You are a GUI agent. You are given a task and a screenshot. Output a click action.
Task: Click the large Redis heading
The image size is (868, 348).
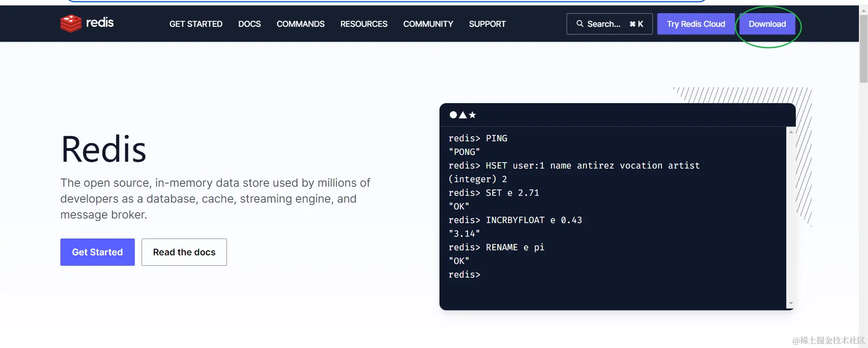tap(104, 149)
